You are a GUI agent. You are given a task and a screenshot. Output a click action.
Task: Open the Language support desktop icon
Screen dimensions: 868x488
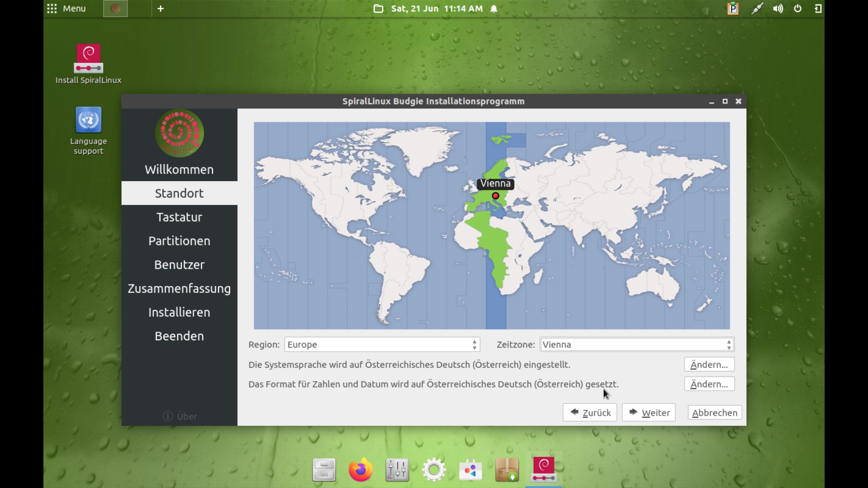click(88, 131)
